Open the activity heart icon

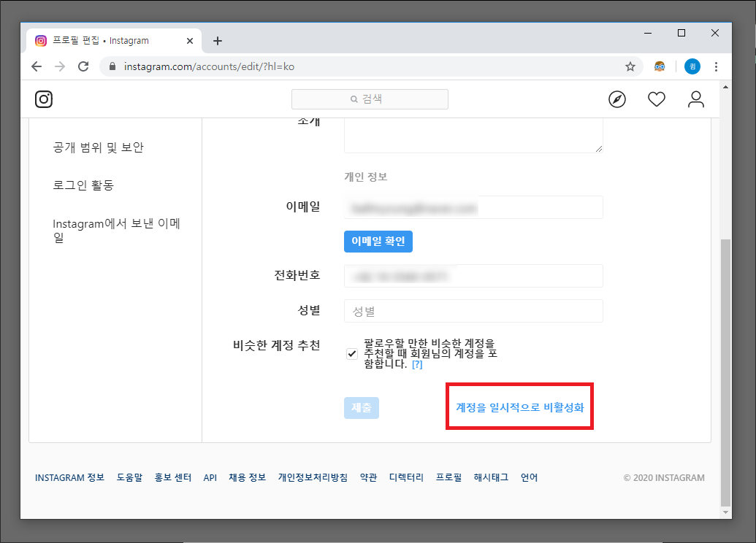(656, 99)
